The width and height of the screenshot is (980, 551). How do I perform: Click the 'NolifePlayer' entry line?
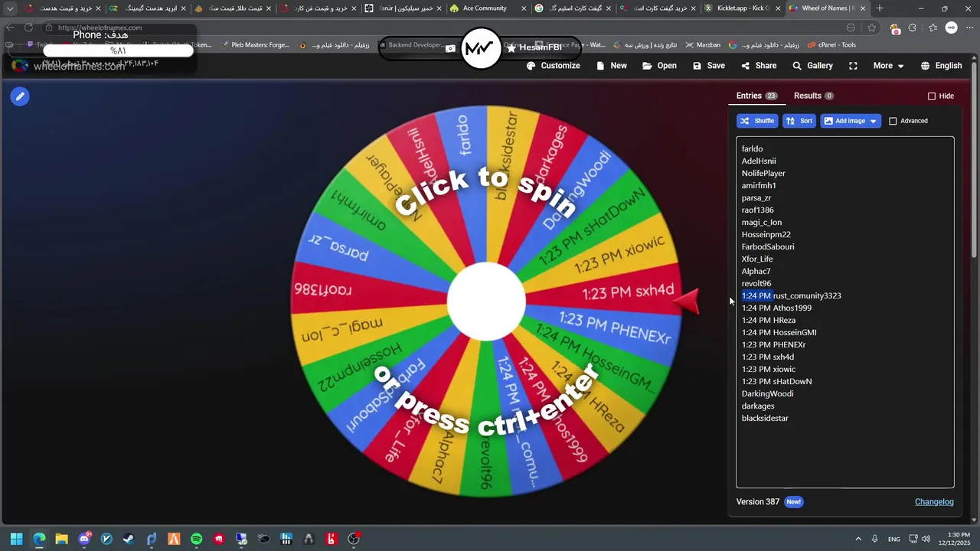click(x=763, y=174)
